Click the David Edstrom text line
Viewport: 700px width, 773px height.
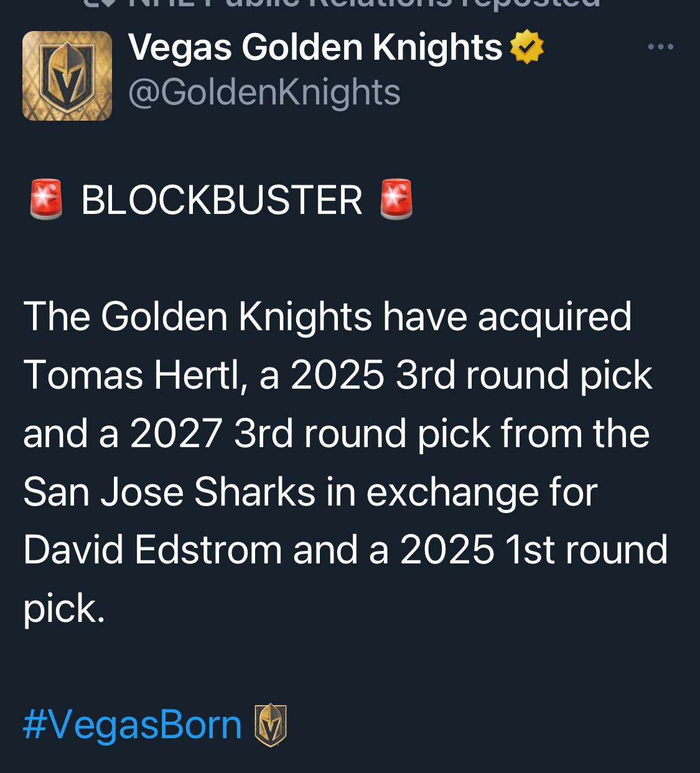[345, 550]
